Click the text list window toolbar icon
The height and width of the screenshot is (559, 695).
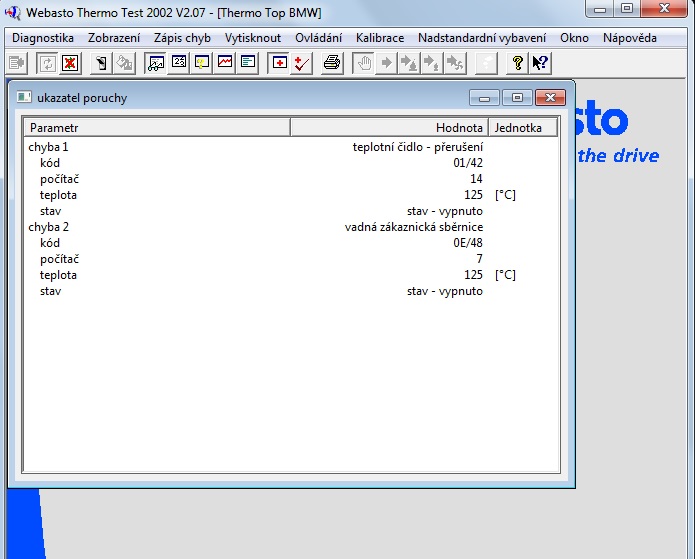248,63
